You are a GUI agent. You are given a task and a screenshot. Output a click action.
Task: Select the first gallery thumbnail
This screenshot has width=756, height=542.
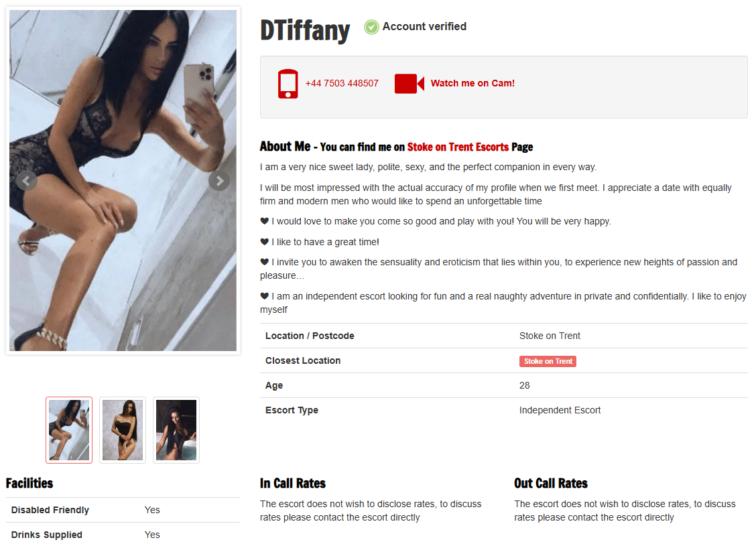coord(69,430)
